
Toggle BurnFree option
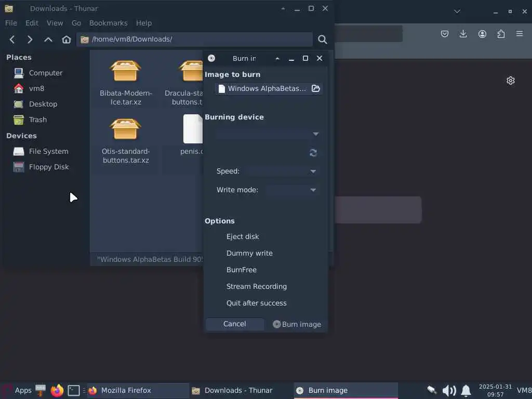[x=241, y=270]
